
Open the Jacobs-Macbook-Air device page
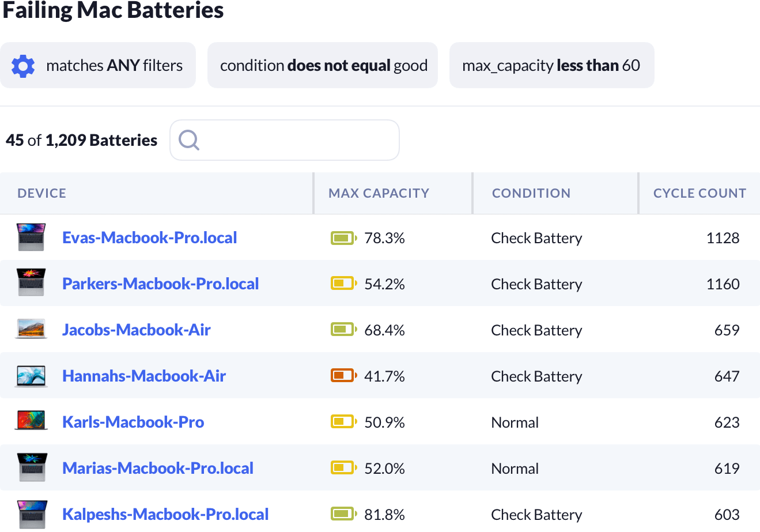[136, 330]
